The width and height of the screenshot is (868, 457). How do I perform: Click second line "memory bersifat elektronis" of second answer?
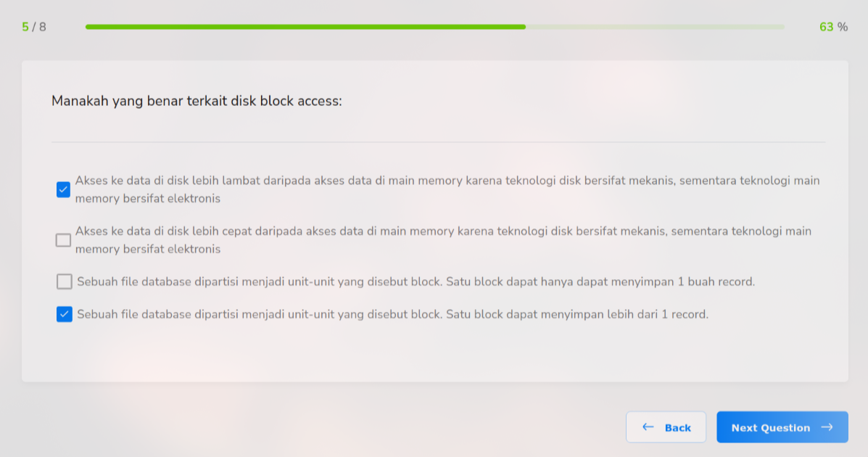(x=148, y=249)
